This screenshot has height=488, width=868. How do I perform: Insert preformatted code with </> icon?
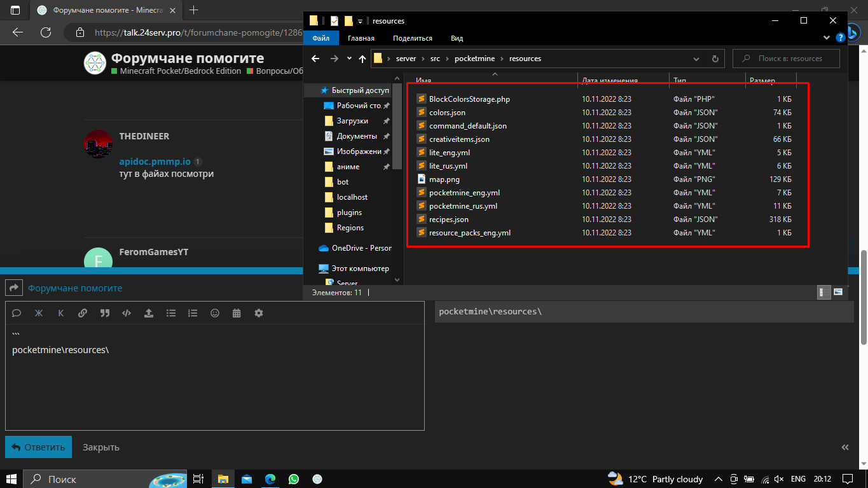tap(127, 313)
